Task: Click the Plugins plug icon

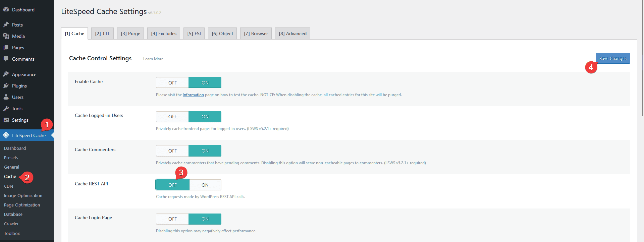Action: (x=6, y=86)
